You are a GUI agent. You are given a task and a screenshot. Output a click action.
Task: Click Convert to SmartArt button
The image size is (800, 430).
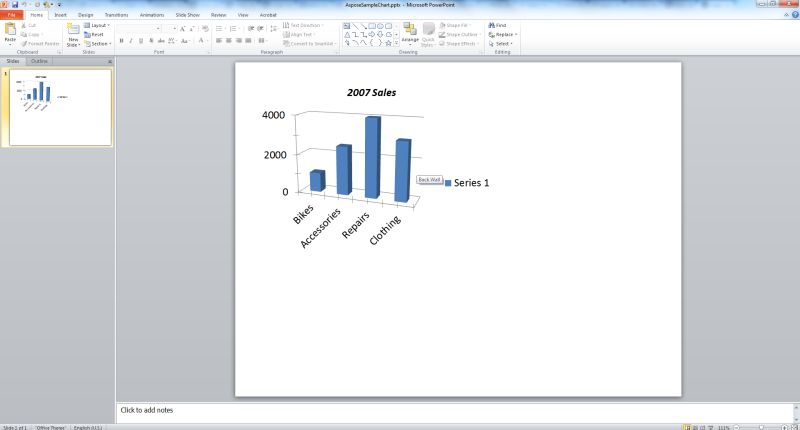pos(310,44)
